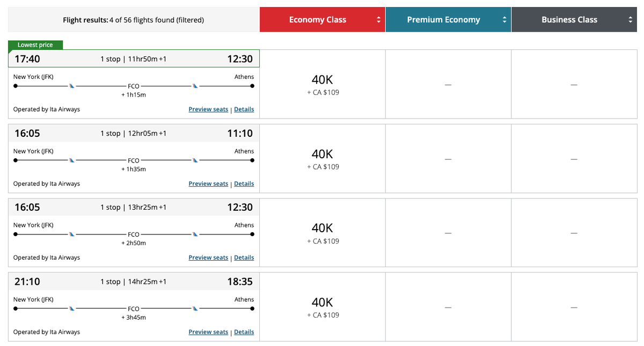Open Details for the 21:10 flight

[244, 332]
